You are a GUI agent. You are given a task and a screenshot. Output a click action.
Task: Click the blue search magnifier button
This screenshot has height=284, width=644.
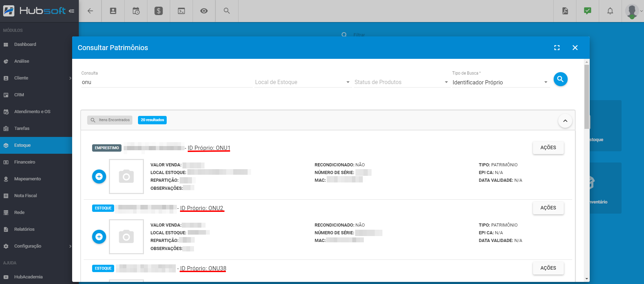point(560,79)
